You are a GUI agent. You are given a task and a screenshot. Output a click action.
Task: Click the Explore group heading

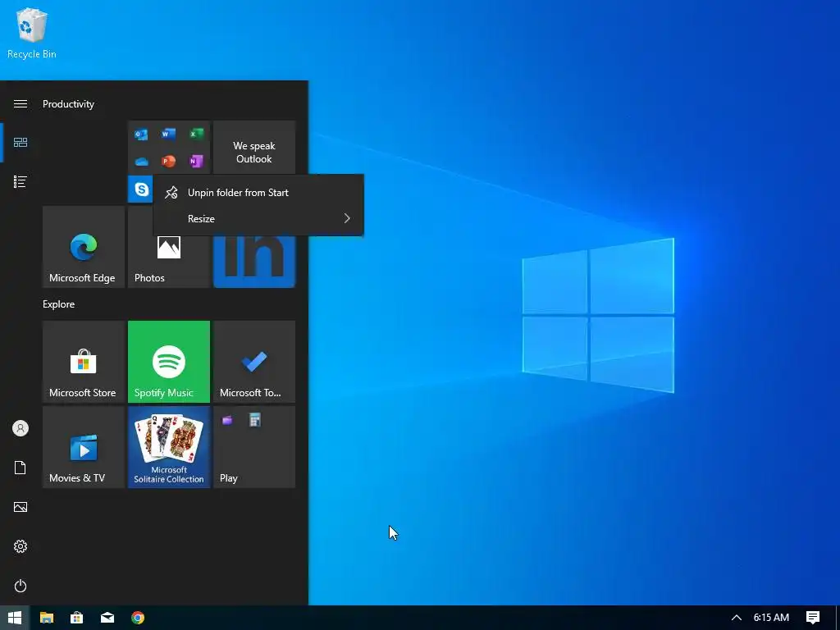[x=59, y=304]
